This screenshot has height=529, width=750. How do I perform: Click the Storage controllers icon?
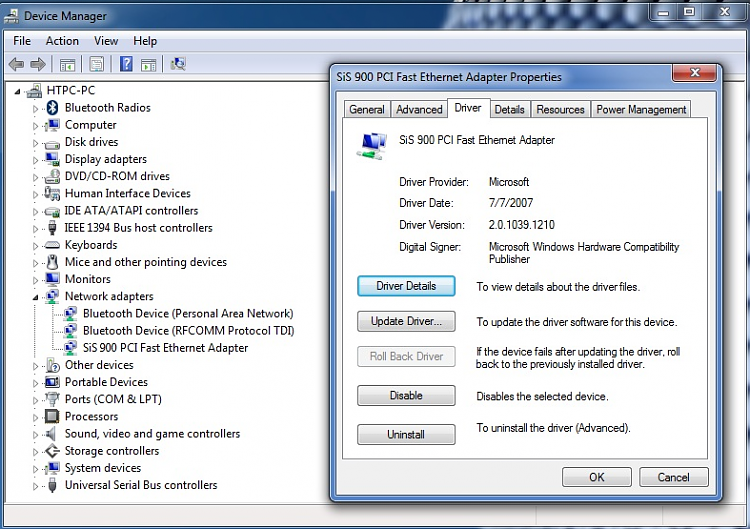pyautogui.click(x=52, y=451)
